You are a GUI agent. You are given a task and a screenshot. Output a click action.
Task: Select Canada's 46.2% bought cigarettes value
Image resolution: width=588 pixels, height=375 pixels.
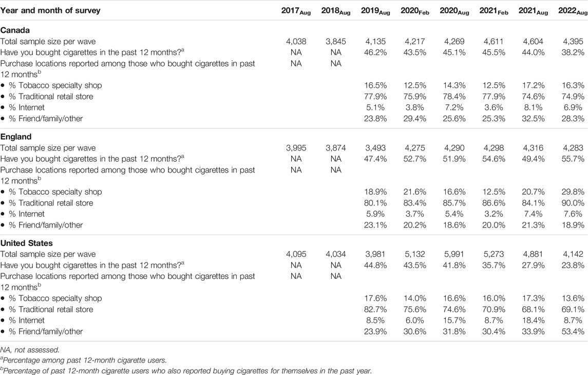tap(375, 52)
